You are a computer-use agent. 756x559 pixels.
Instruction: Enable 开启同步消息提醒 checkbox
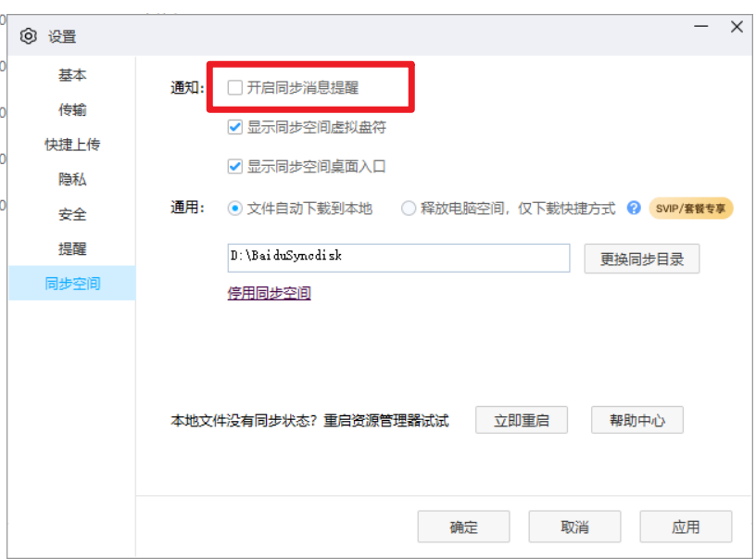click(234, 88)
